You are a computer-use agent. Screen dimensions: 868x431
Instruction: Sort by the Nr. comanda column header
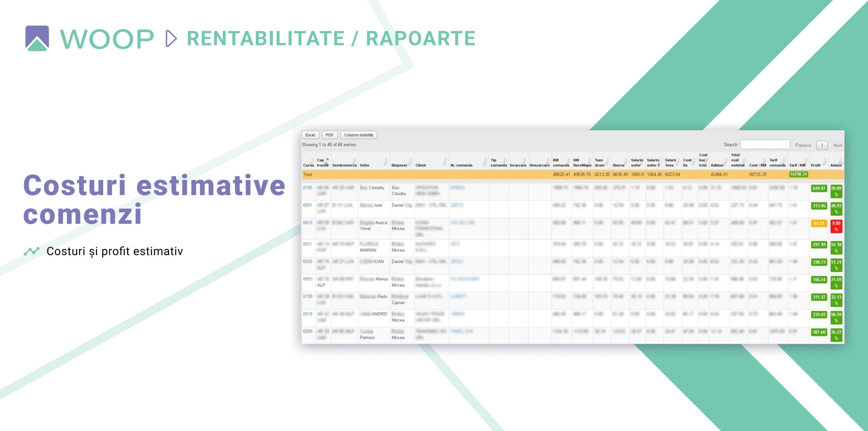[469, 161]
